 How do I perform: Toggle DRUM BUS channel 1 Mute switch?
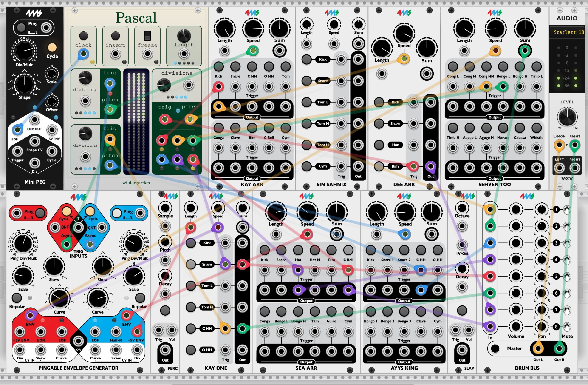pos(567,210)
